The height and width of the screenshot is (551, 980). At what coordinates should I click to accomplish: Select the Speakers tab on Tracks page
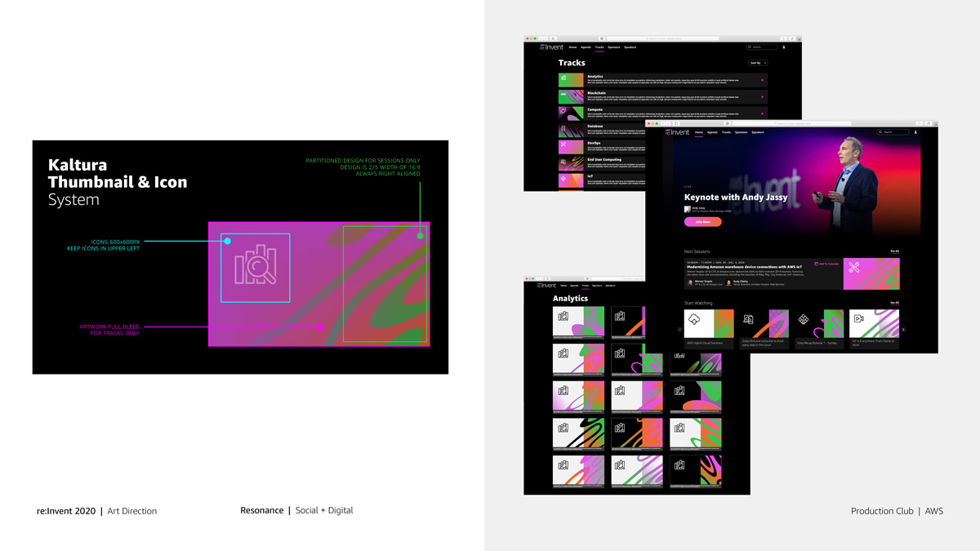tap(630, 47)
